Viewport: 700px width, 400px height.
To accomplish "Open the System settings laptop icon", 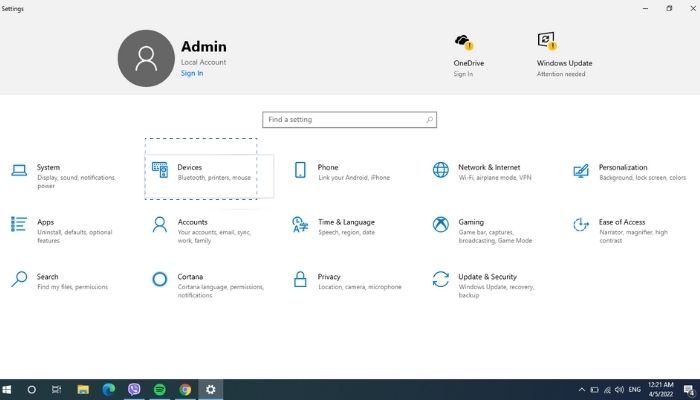I will coord(19,170).
